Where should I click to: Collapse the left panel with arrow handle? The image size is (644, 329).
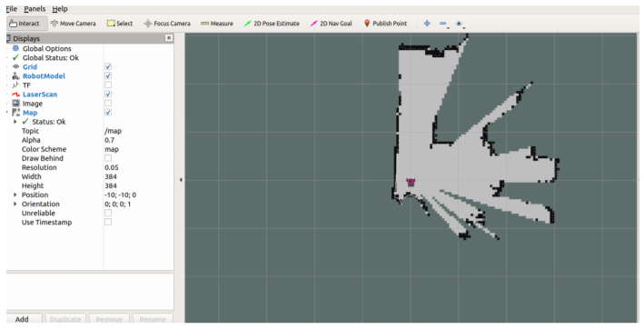(x=181, y=180)
